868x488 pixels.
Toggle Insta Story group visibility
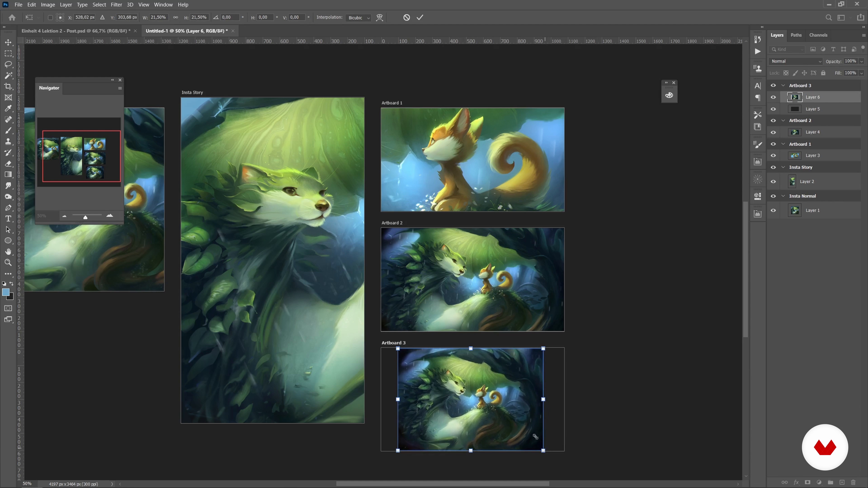(x=773, y=167)
